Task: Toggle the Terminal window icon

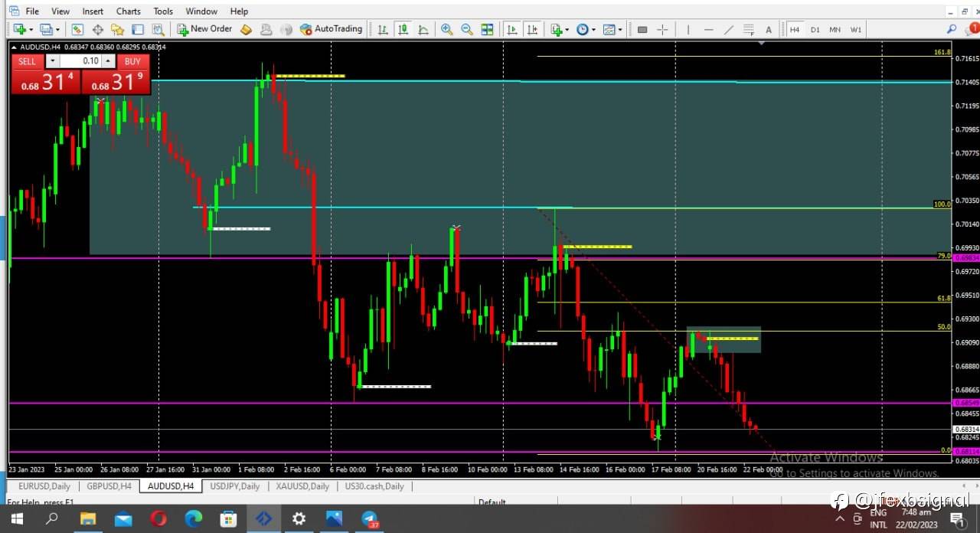Action: [138, 29]
